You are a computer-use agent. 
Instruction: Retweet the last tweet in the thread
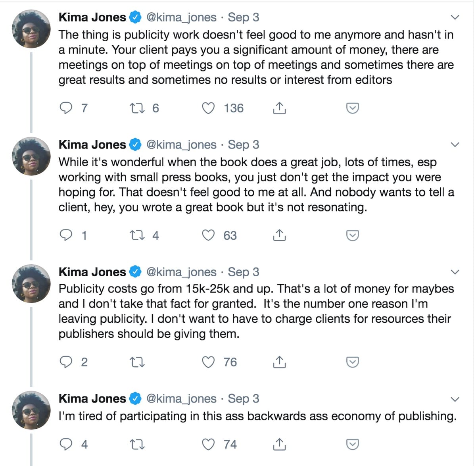pos(138,445)
